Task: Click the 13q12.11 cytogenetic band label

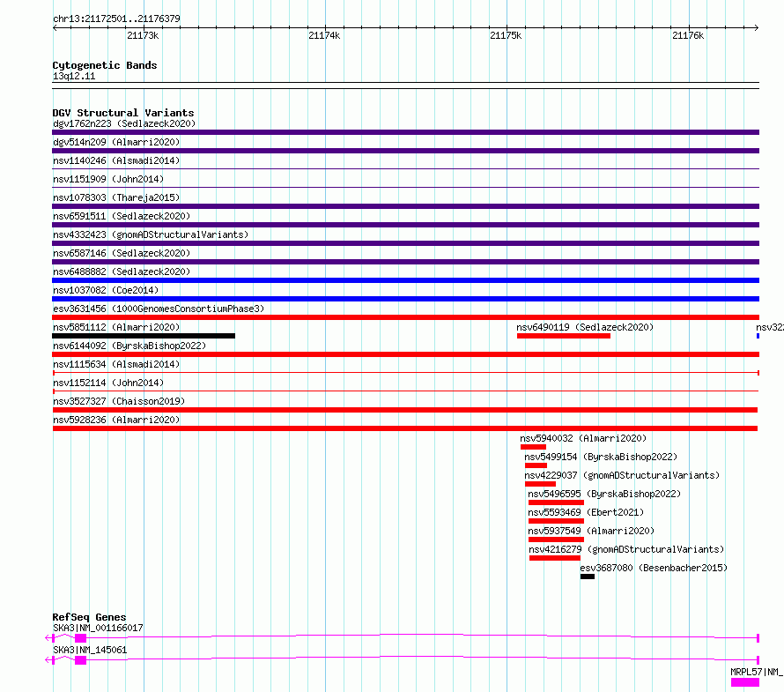Action: click(74, 76)
